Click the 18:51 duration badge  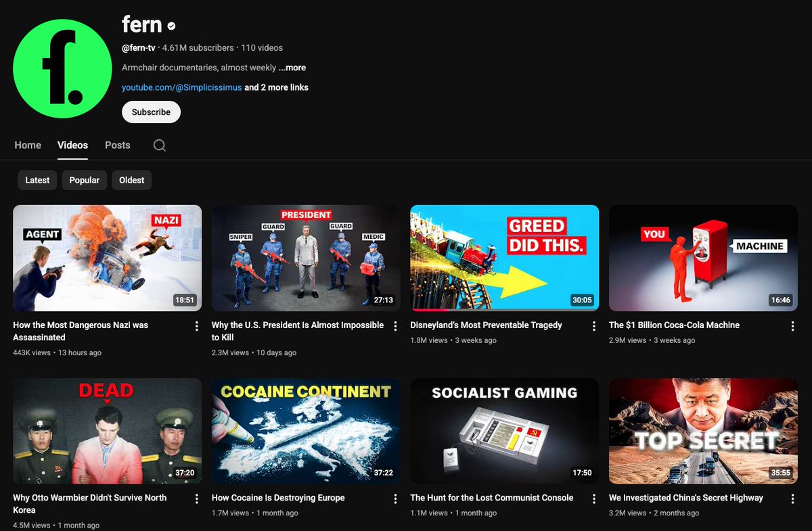coord(185,300)
